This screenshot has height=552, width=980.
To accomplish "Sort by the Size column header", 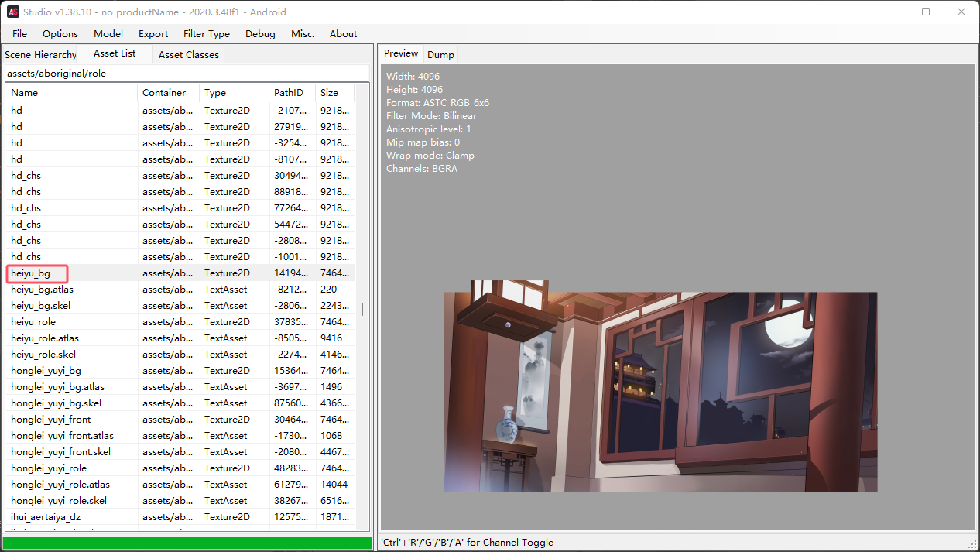I will click(335, 93).
